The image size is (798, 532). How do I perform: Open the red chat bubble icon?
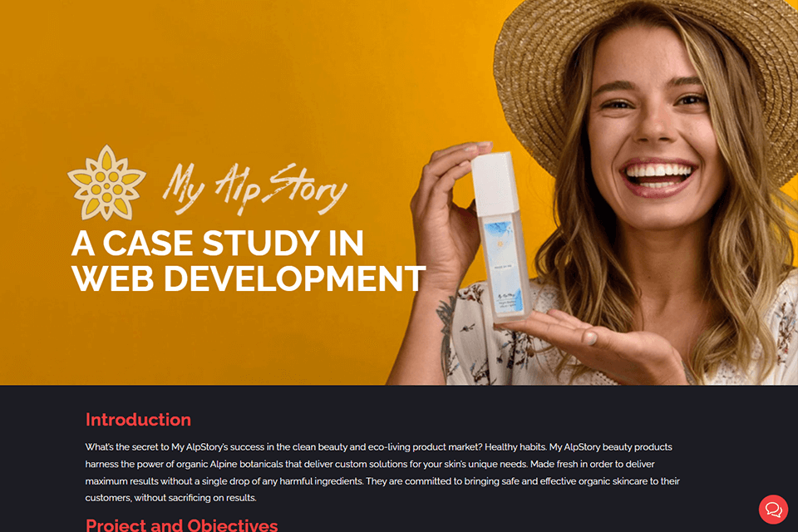click(x=773, y=509)
